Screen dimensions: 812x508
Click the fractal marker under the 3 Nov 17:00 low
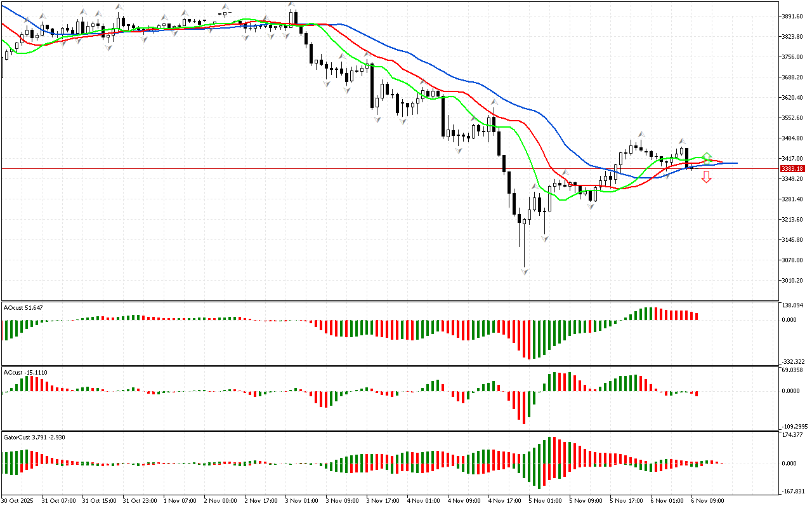coord(377,119)
